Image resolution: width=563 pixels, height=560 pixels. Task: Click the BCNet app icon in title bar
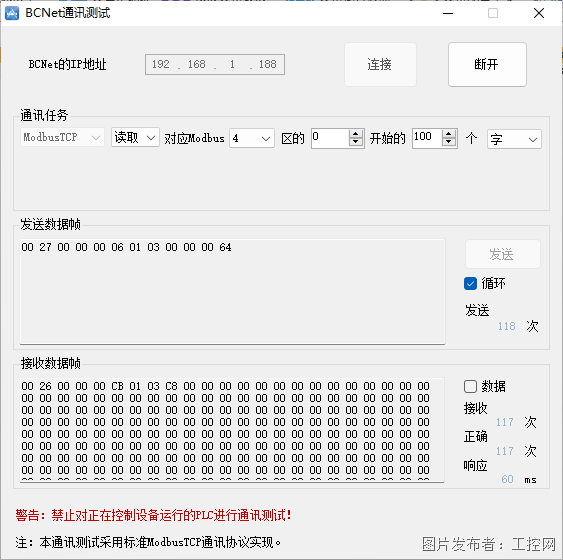click(12, 13)
